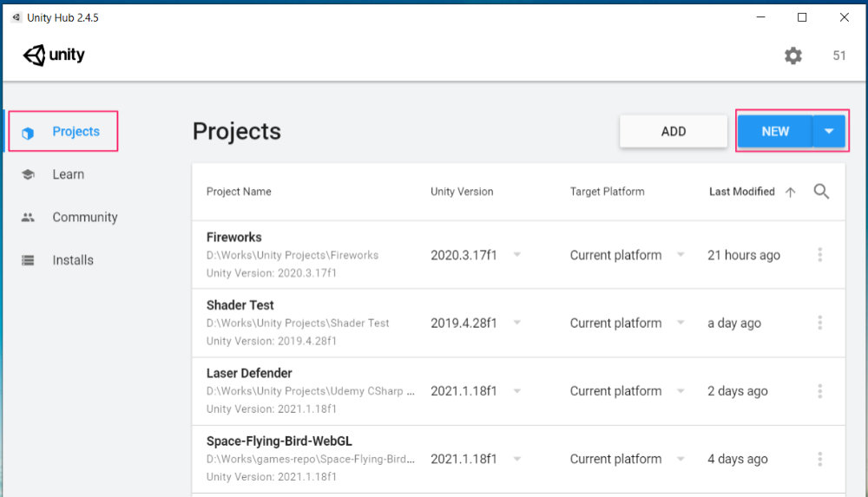Image resolution: width=868 pixels, height=497 pixels.
Task: Click the NEW project button
Action: pos(774,132)
